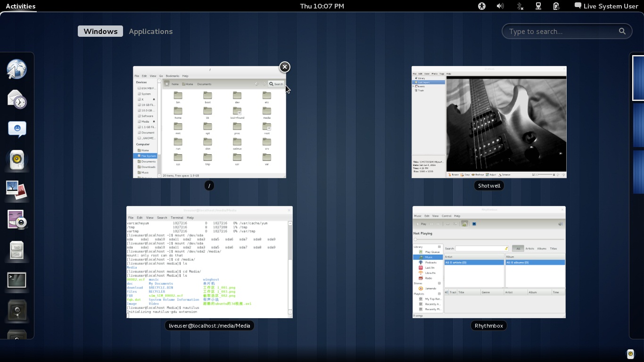Open the Empathy chat icon in dash

(17, 129)
